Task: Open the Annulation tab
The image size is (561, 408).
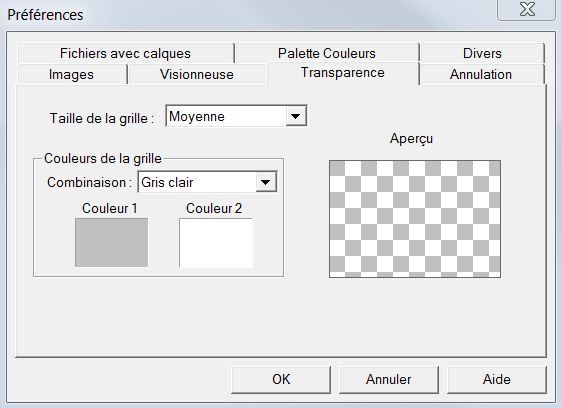Action: tap(481, 74)
